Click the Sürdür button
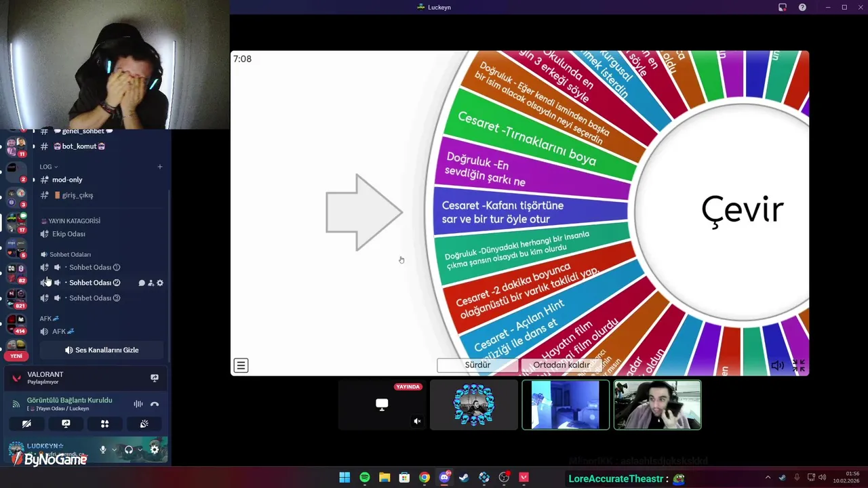Screen dimensions: 868x488 click(477, 365)
